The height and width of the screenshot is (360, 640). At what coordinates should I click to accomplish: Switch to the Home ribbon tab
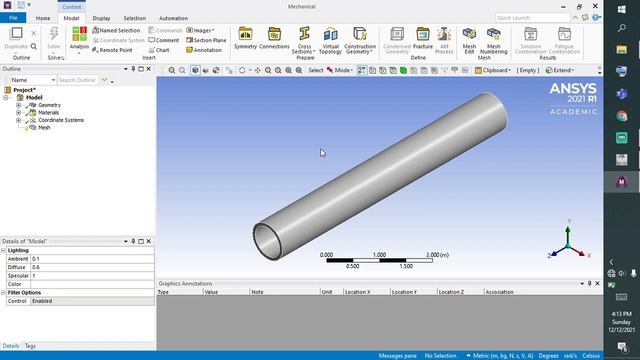pos(43,18)
